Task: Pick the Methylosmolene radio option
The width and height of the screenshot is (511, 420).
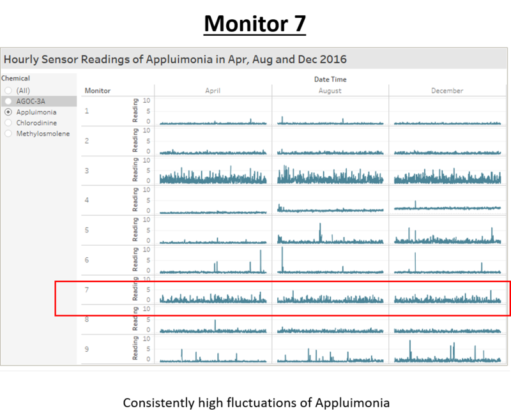Action: coord(8,133)
